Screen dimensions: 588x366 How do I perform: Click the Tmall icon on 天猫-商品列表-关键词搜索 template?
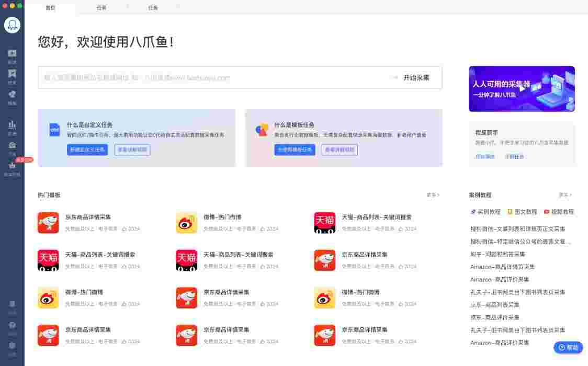coord(324,222)
